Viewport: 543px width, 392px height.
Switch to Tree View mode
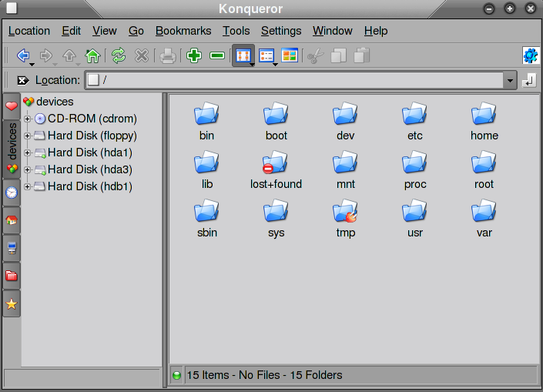266,55
